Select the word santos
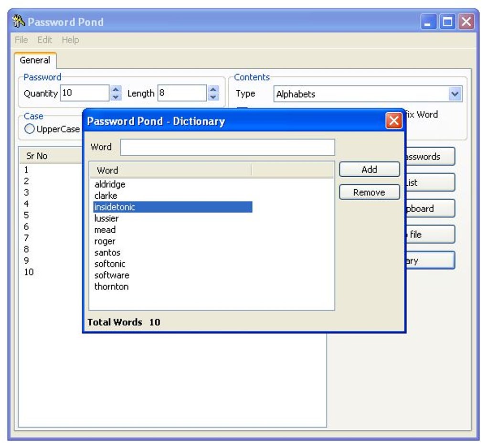Viewport: 487px width, 448px height. pyautogui.click(x=107, y=253)
